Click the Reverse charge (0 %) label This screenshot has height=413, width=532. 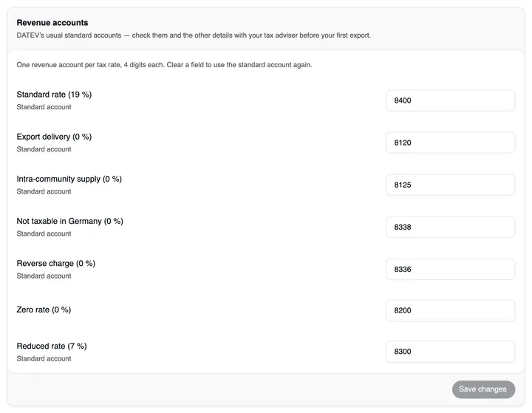click(x=56, y=263)
